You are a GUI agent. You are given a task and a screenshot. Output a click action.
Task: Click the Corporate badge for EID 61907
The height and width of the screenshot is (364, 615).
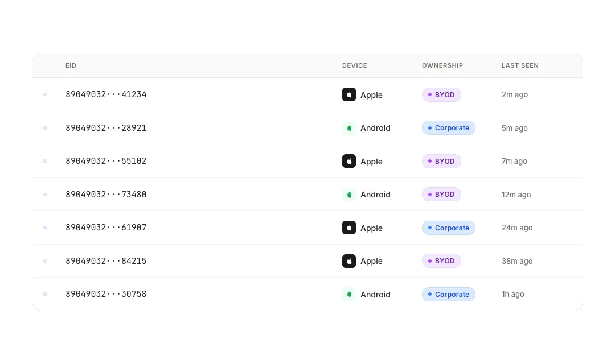click(448, 227)
